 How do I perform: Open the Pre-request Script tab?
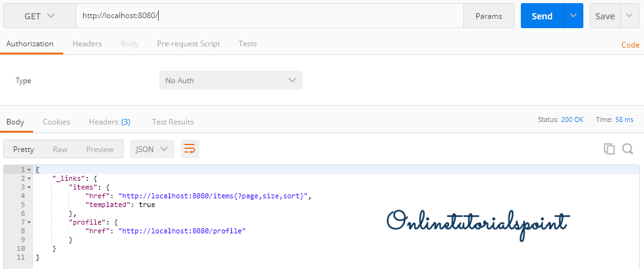pos(188,44)
